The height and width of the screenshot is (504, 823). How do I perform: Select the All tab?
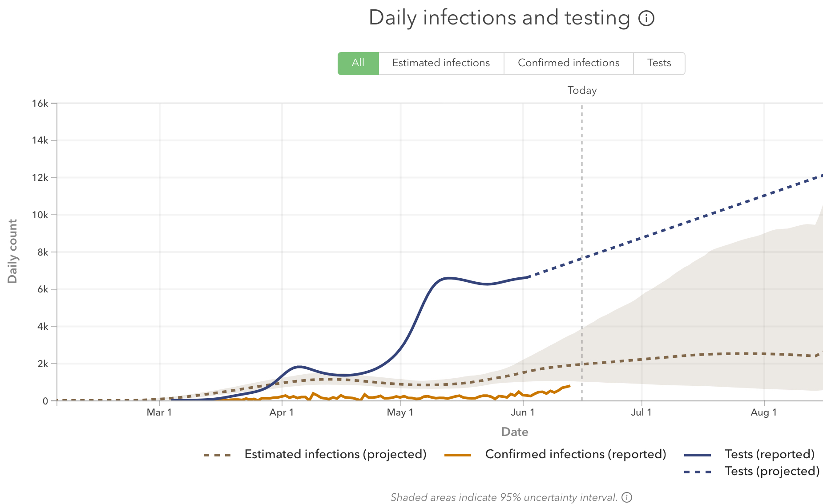tap(358, 63)
